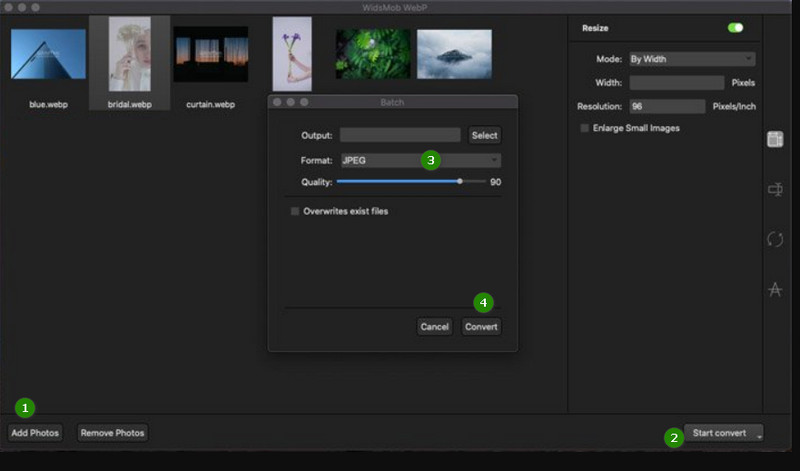The width and height of the screenshot is (800, 471).
Task: Click the Convert button in Batch dialog
Action: (x=481, y=327)
